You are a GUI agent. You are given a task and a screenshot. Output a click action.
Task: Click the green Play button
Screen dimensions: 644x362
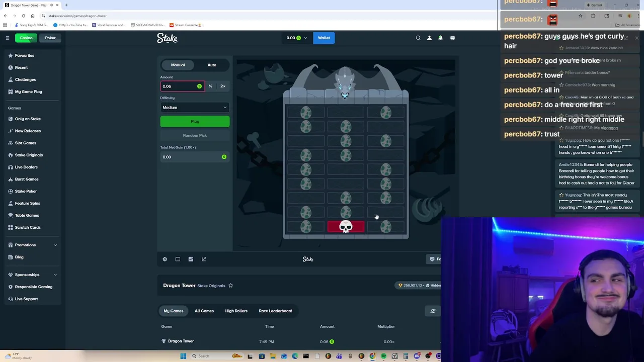click(x=195, y=121)
